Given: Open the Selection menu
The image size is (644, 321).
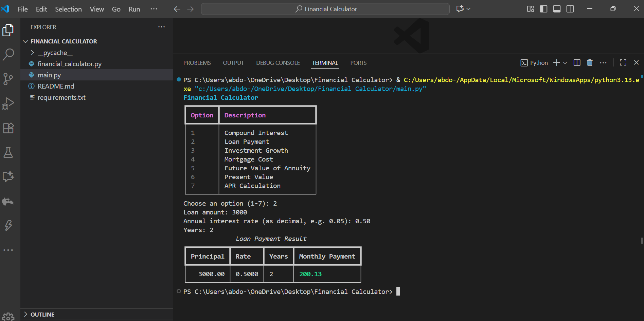Looking at the screenshot, I should (x=68, y=9).
